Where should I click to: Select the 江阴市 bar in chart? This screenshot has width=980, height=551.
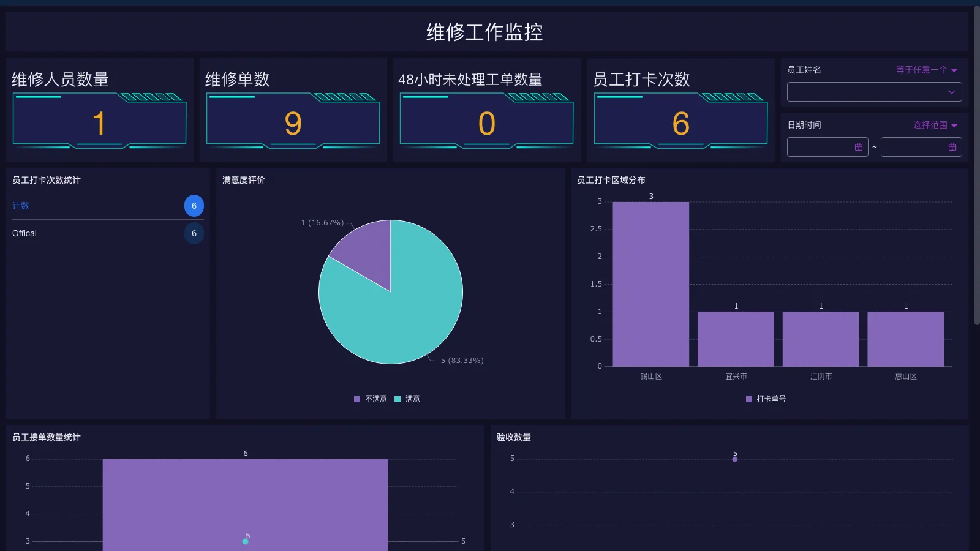pyautogui.click(x=821, y=339)
